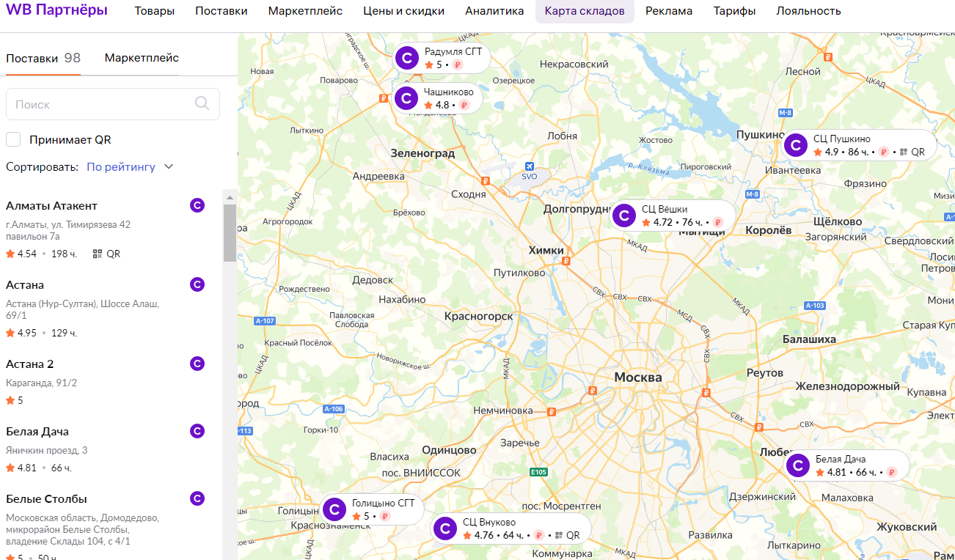Select the Чашниково warehouse map marker
Image resolution: width=955 pixels, height=560 pixels.
(406, 98)
